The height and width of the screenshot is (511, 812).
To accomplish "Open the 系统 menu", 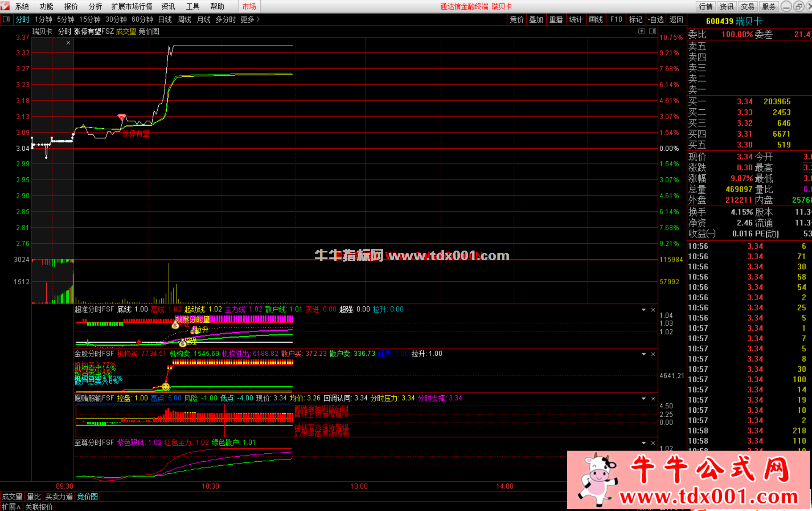I will (x=22, y=6).
